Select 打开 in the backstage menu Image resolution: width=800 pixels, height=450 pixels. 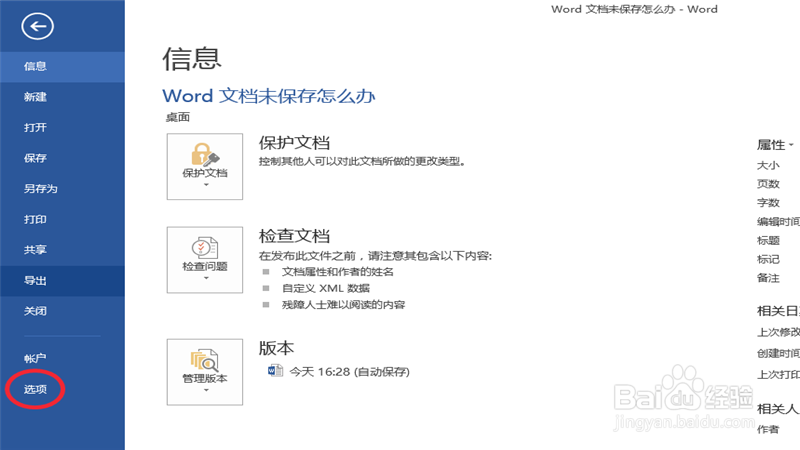[x=62, y=128]
